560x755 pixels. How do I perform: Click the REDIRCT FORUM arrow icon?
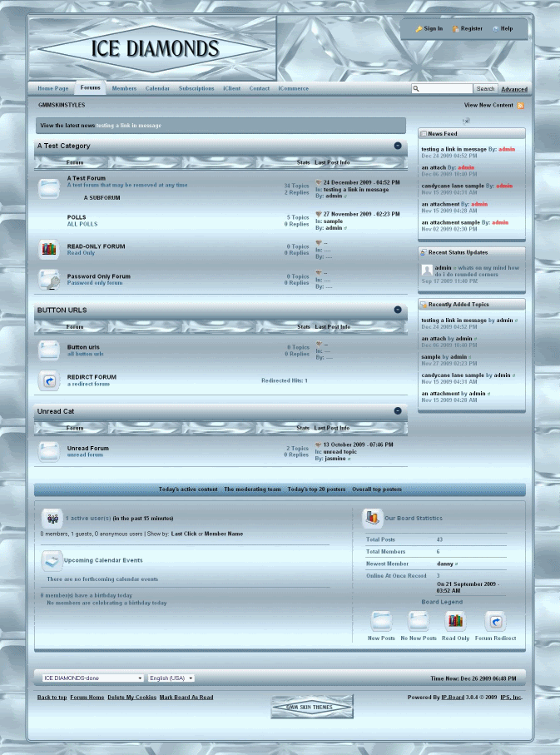pyautogui.click(x=49, y=380)
